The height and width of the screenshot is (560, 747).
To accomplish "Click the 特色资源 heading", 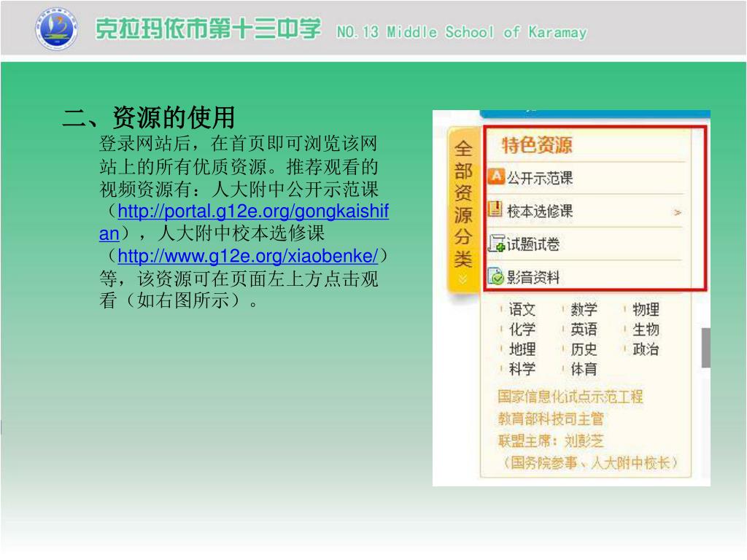I will tap(536, 145).
